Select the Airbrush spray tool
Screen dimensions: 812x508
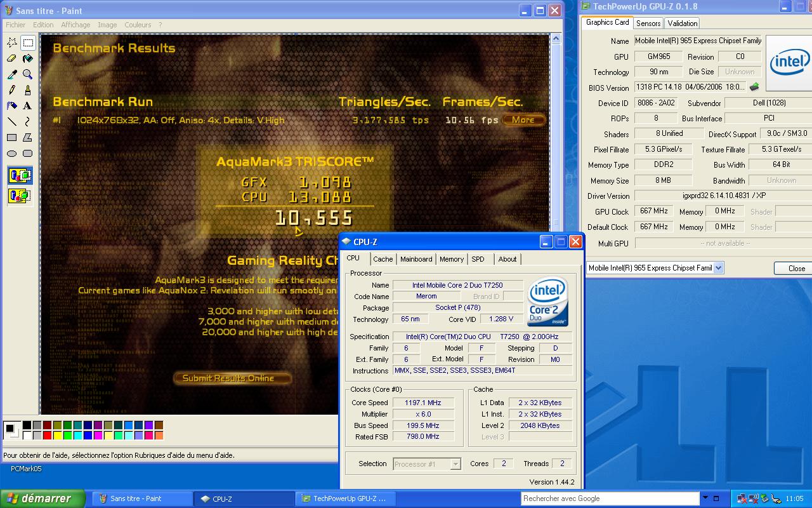click(x=12, y=106)
